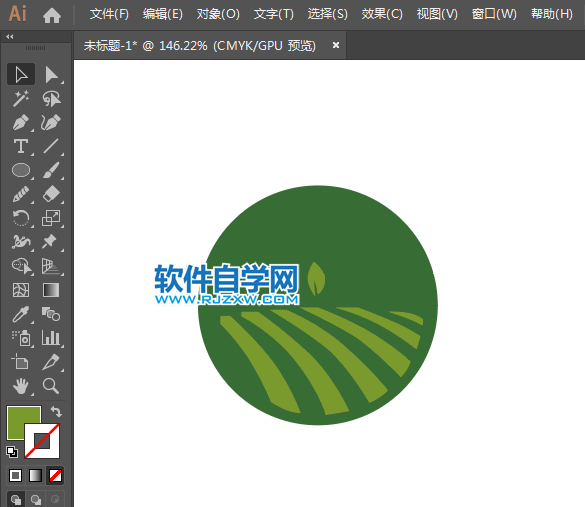
Task: Select the Eyedropper tool
Action: click(21, 314)
